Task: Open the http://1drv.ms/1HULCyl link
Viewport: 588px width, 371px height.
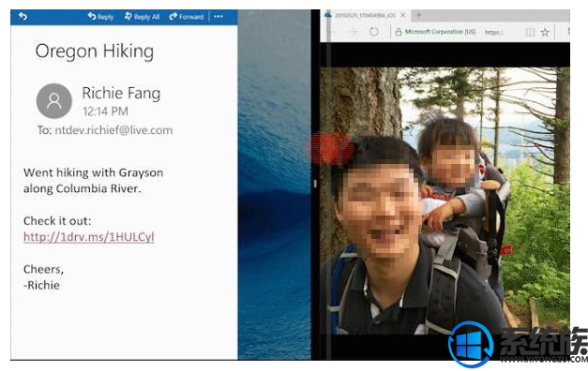Action: pos(89,237)
